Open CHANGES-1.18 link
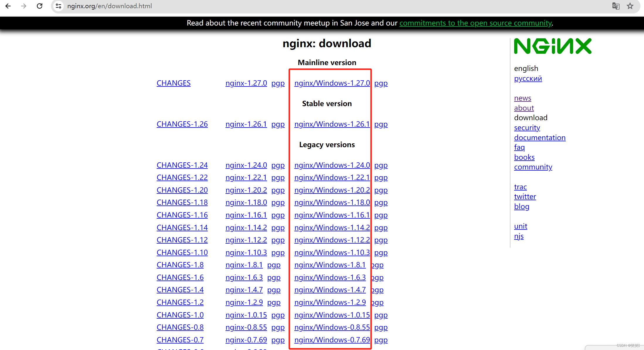644x350 pixels. (182, 202)
